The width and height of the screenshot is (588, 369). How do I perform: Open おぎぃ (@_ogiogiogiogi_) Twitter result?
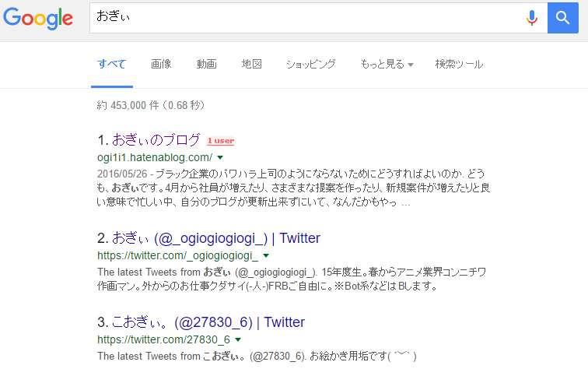(216, 238)
